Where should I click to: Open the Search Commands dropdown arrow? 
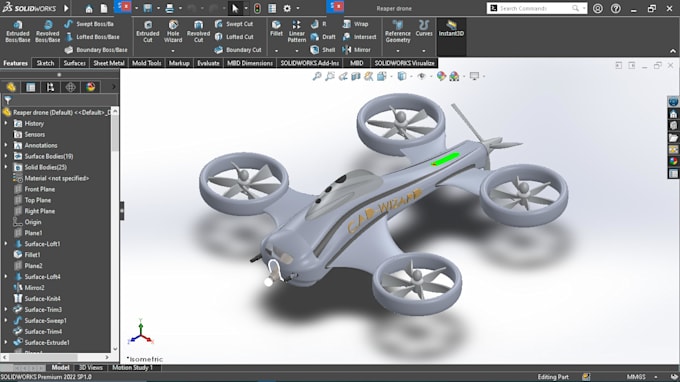tap(584, 8)
